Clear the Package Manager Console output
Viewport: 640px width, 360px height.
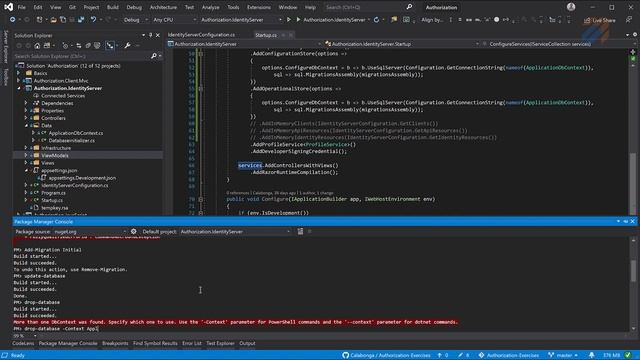pos(300,231)
